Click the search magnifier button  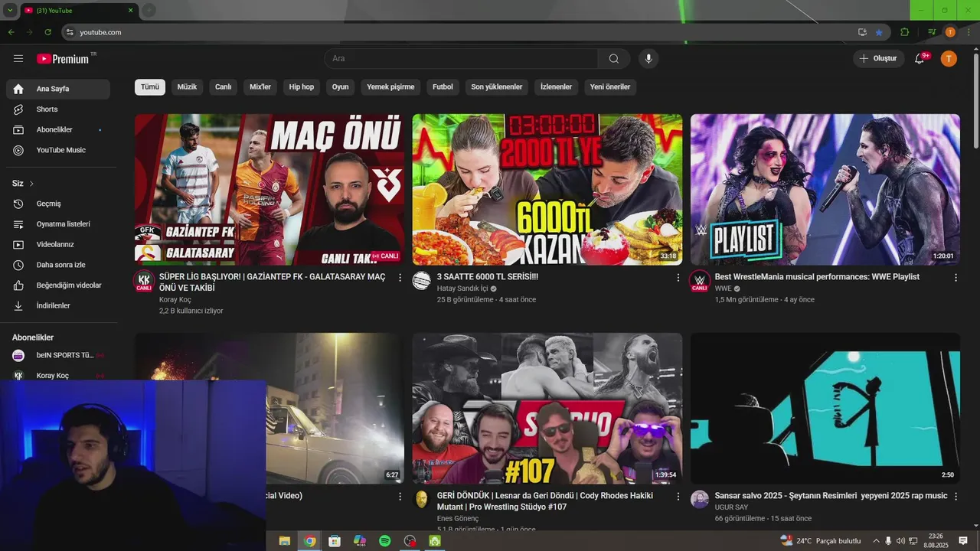click(x=614, y=59)
